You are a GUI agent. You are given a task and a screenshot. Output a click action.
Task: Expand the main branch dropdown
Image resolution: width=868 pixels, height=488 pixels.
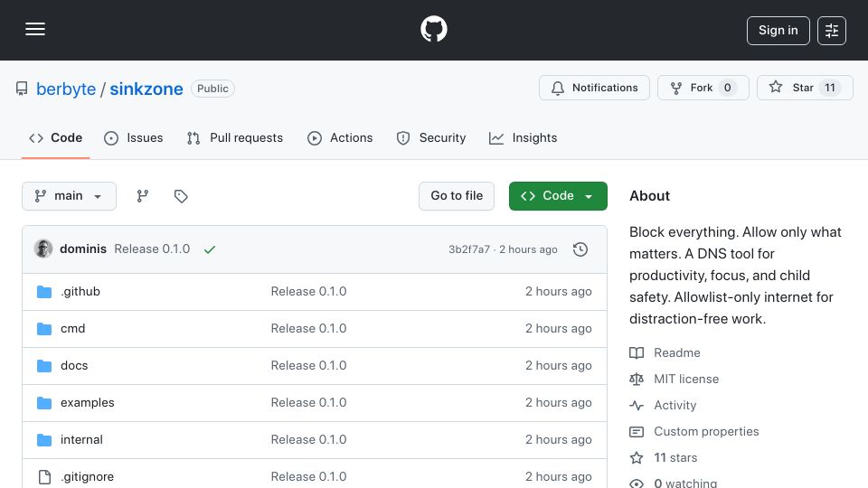tap(70, 196)
